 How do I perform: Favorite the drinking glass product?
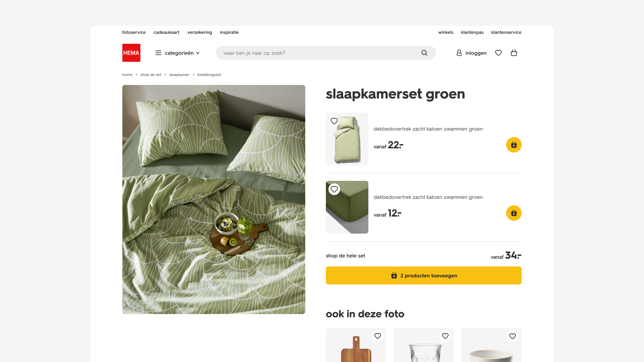coord(445,336)
